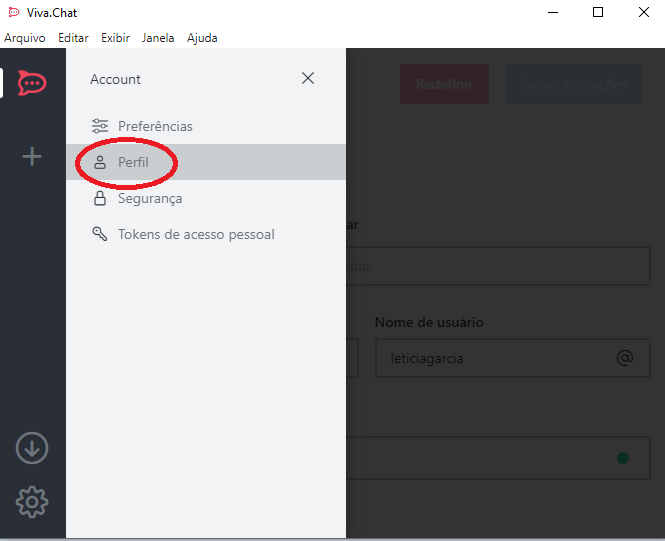Open the downloads arrow icon

32,449
